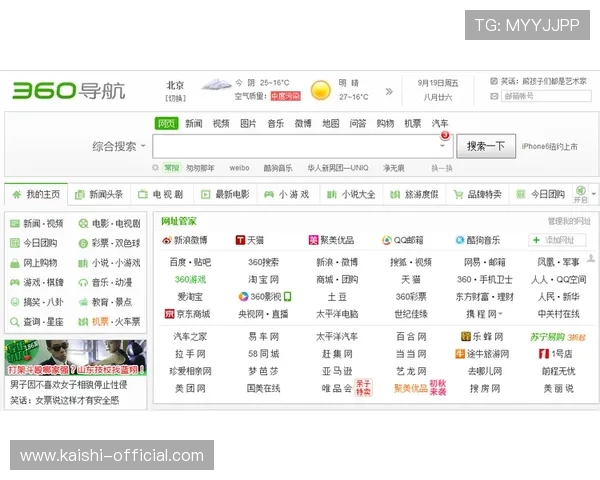
Task: Open the 旅游度假 tab
Action: [414, 194]
